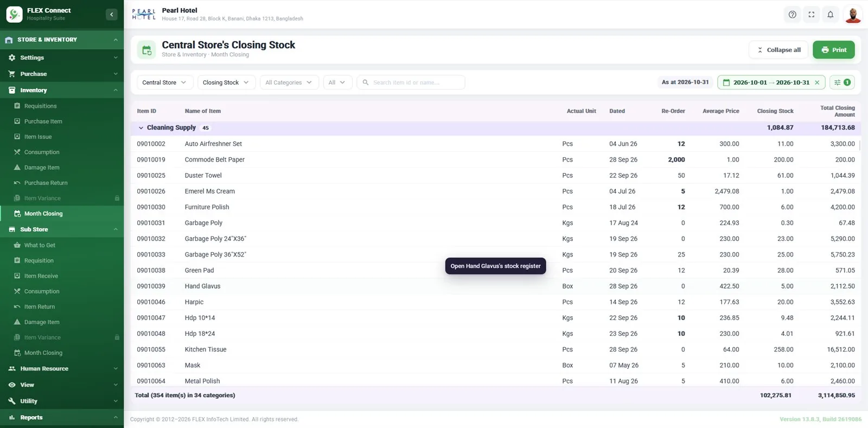Collapse the sidebar with the arrow button
The image size is (868, 428).
[111, 15]
